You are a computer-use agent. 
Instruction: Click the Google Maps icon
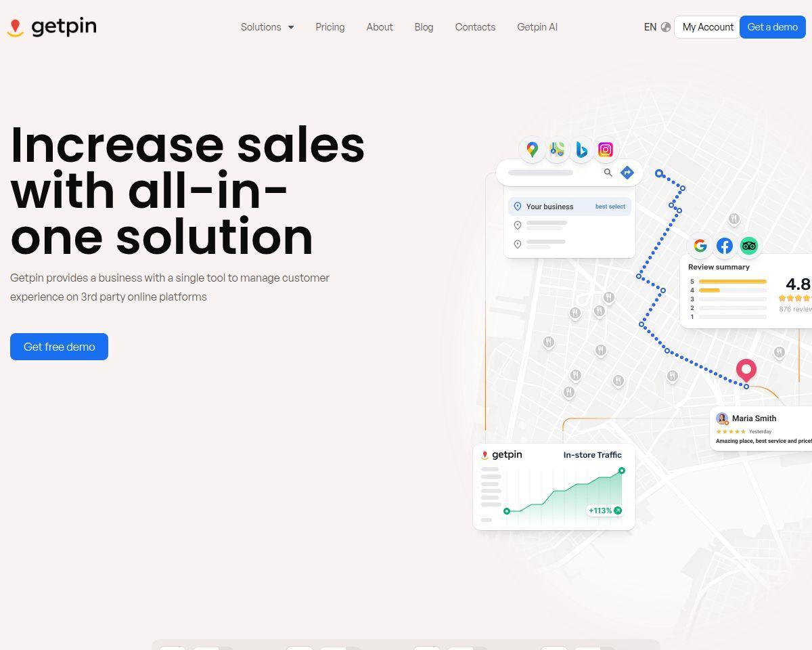tap(533, 150)
